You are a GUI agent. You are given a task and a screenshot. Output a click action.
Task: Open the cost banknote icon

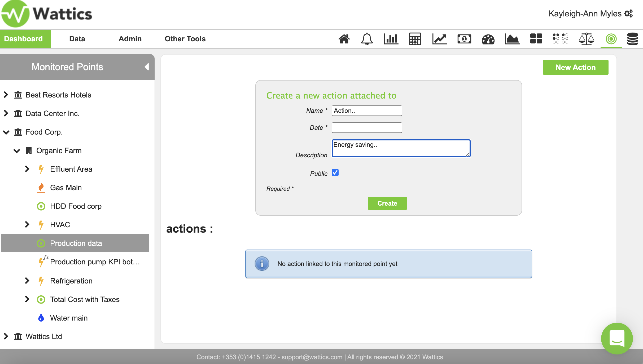tap(464, 39)
